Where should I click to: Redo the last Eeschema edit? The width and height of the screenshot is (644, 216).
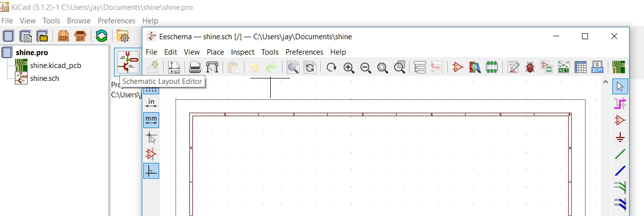(271, 67)
